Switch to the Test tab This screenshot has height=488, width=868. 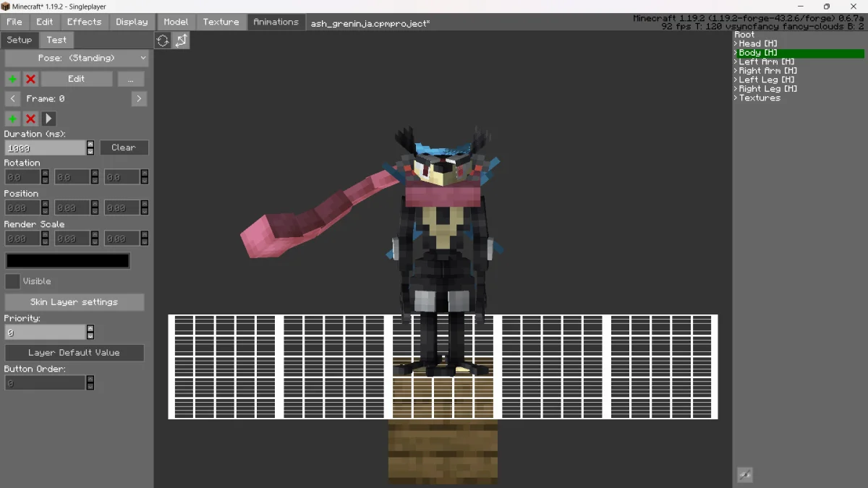click(x=56, y=40)
